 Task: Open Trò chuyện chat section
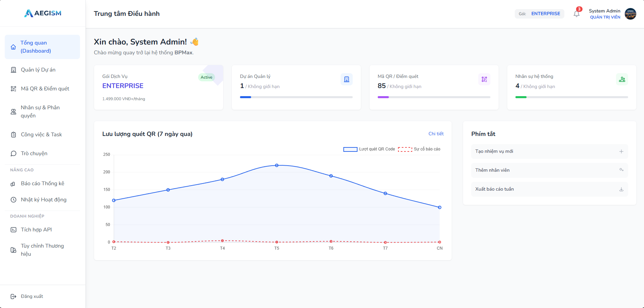coord(34,153)
